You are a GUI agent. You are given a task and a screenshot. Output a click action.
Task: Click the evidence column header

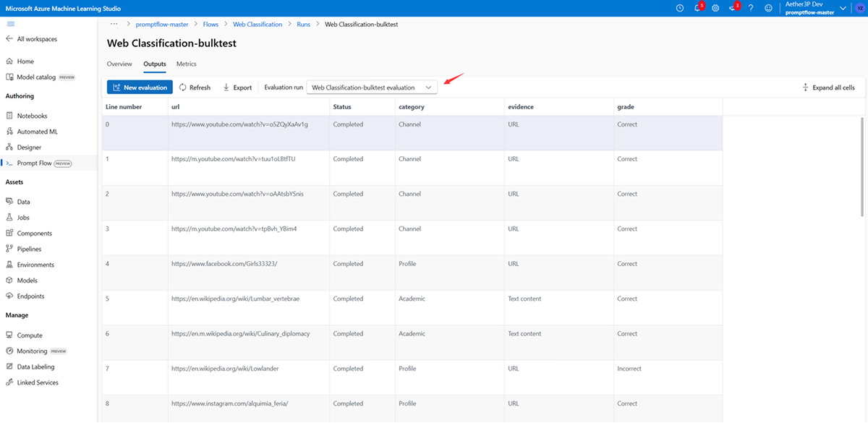(558, 107)
